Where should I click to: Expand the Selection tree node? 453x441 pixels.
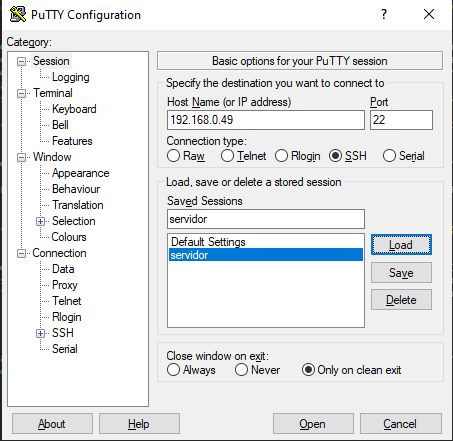pyautogui.click(x=40, y=221)
